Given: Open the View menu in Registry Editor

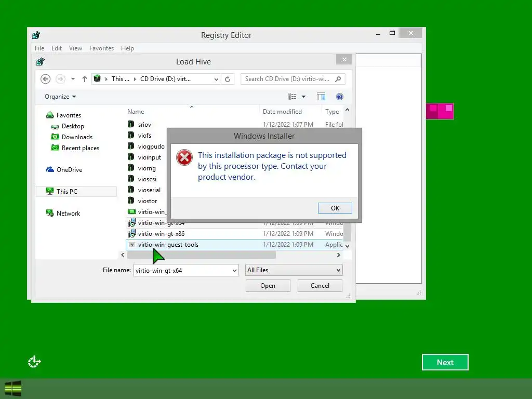Looking at the screenshot, I should [x=75, y=48].
